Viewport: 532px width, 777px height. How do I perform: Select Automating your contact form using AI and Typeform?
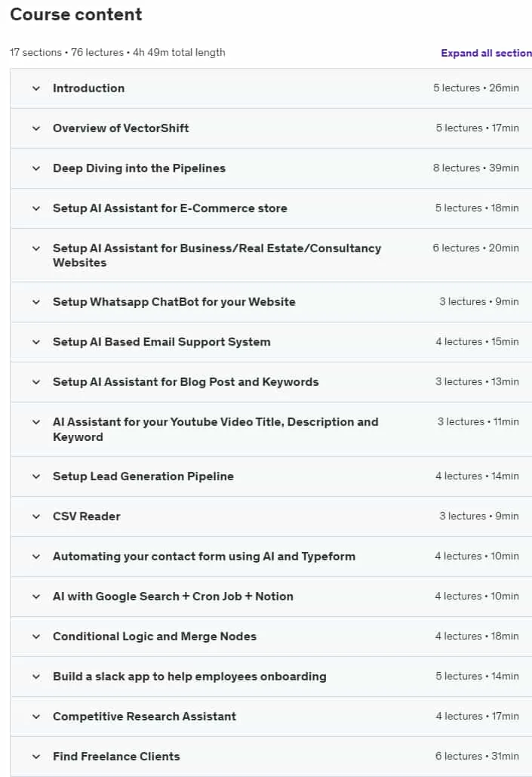pos(204,557)
